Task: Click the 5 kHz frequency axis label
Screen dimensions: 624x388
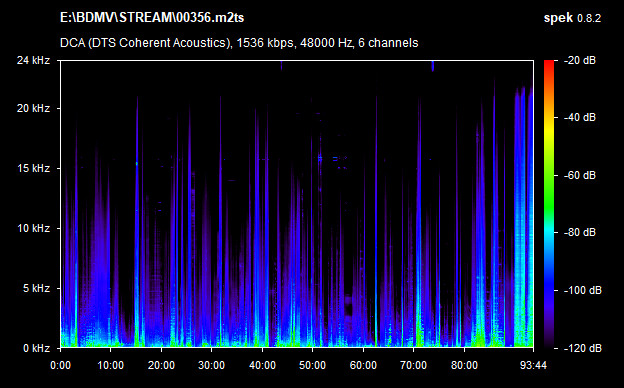Action: pyautogui.click(x=36, y=288)
